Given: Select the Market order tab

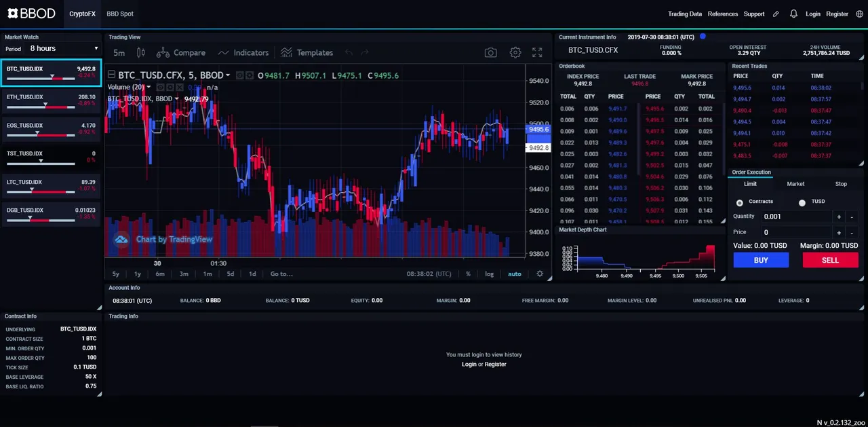Looking at the screenshot, I should (x=795, y=184).
